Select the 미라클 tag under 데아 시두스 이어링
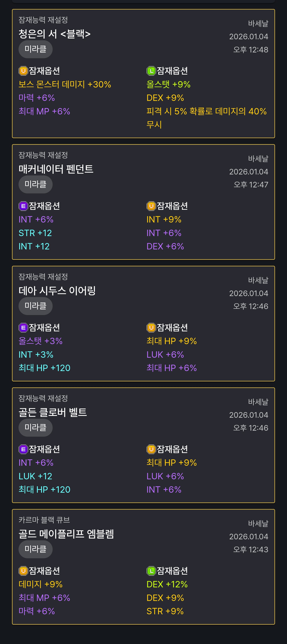Screen dimensions: 287x644 (35, 306)
